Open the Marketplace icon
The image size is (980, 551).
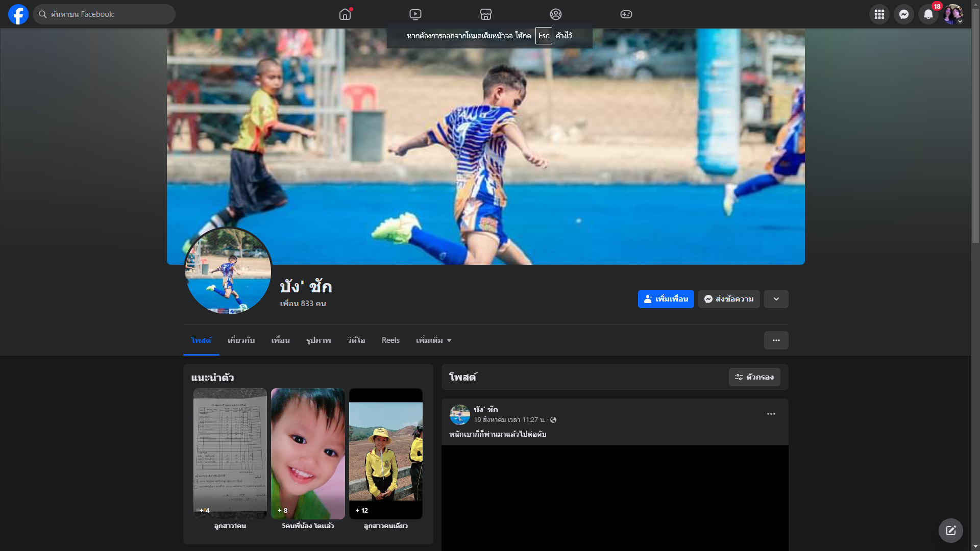(485, 14)
